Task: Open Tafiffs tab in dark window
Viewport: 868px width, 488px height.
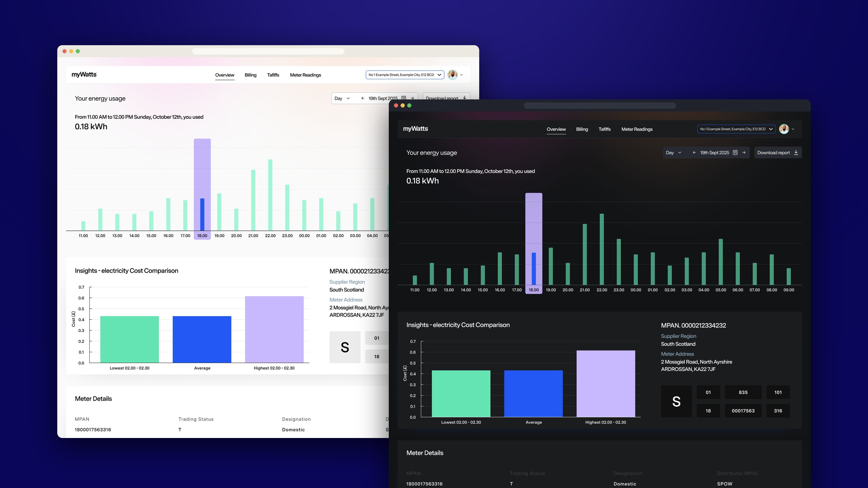Action: [605, 129]
